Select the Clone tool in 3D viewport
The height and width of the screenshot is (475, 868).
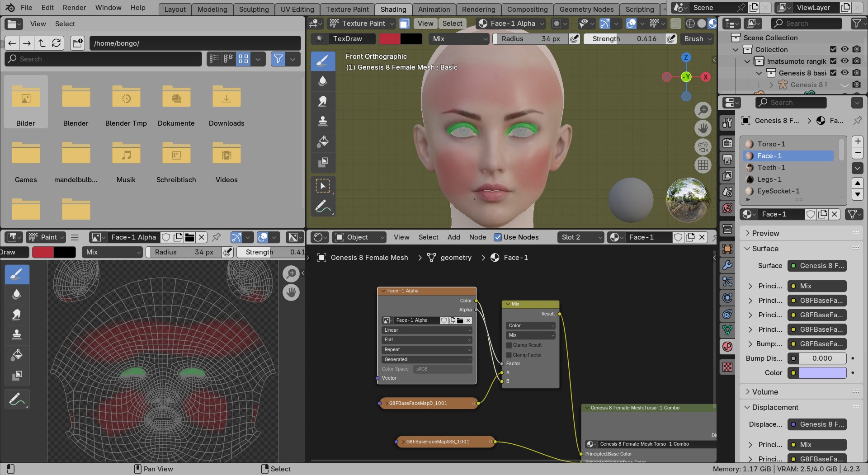[323, 121]
